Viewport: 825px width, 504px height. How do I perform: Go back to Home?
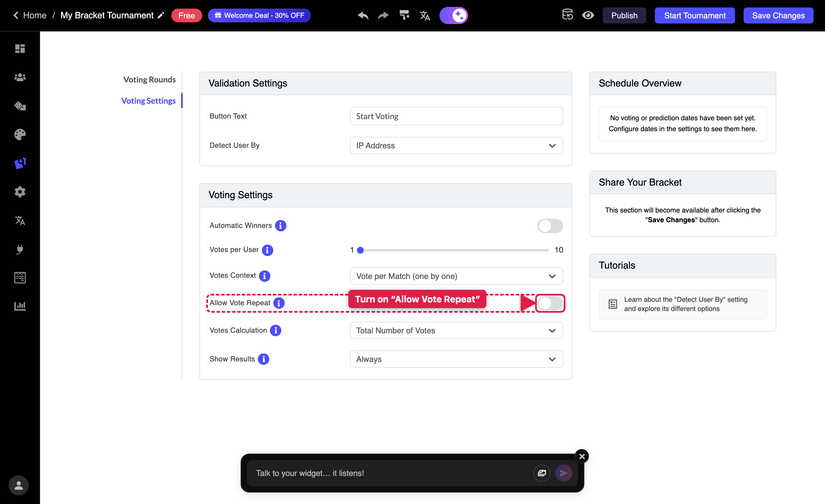[x=30, y=15]
